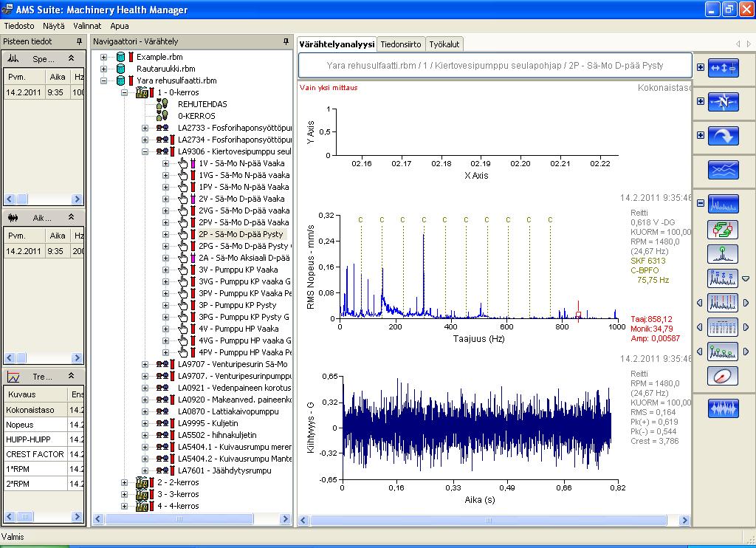The height and width of the screenshot is (548, 756).
Task: Collapse the minus box beside the spectrum button
Action: tap(701, 203)
